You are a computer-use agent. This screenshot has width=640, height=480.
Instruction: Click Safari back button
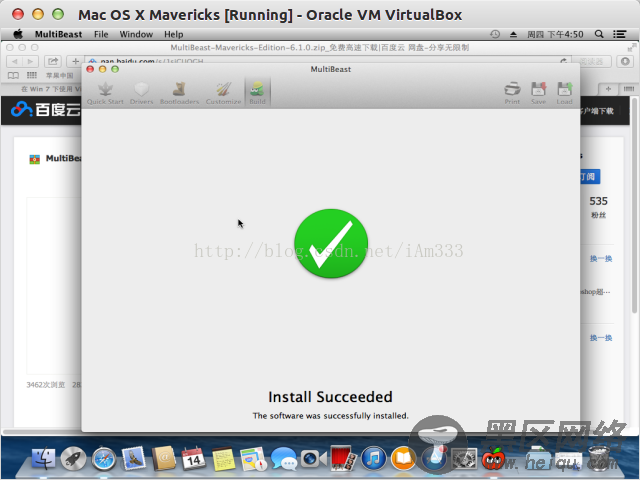(14, 61)
